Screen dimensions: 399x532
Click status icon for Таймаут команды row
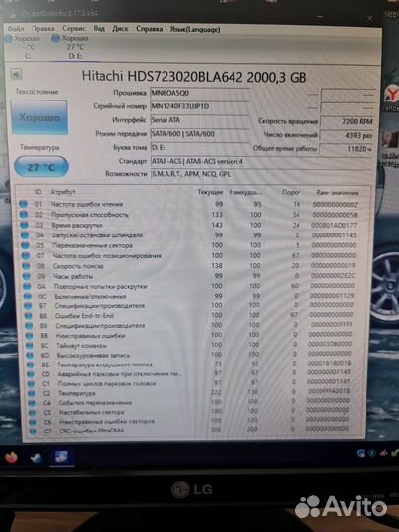click(x=30, y=346)
